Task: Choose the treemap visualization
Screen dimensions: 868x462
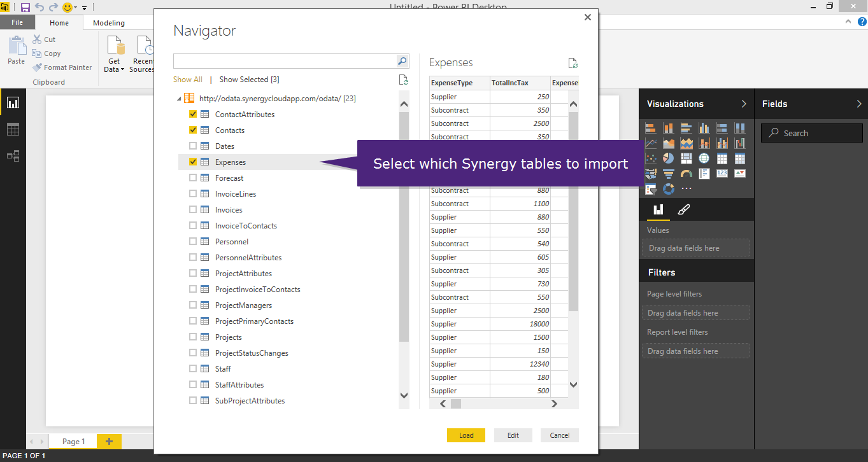Action: (686, 158)
